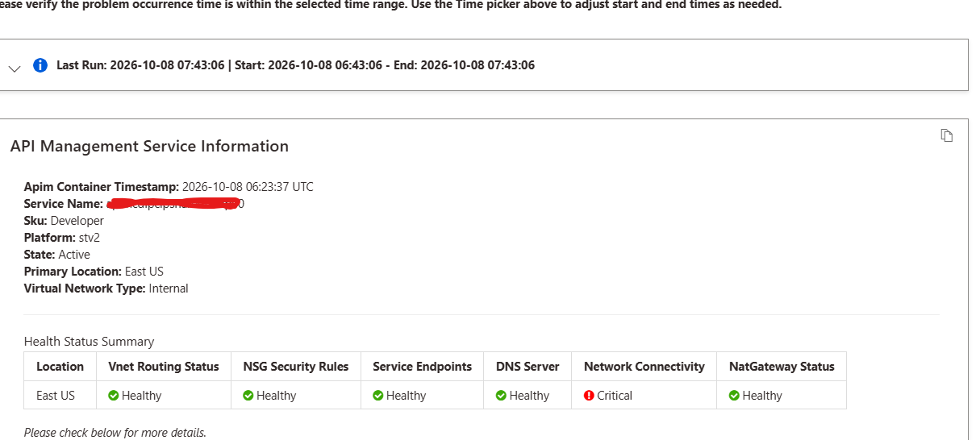The width and height of the screenshot is (980, 440).
Task: Click the Virtual Network Type Internal value
Action: tap(169, 288)
